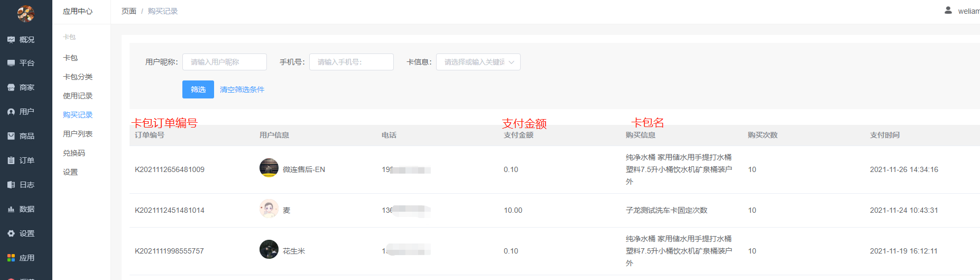Click the 设置 gear icon in sidebar
980x280 pixels.
pos(11,233)
